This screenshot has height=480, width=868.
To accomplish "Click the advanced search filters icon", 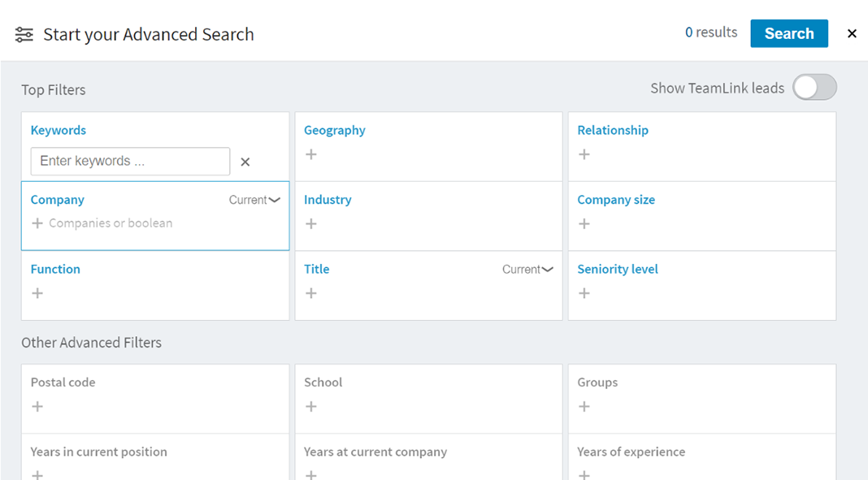I will [23, 34].
